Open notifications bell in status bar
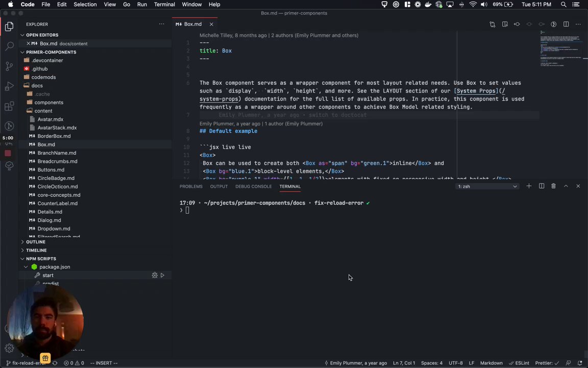 pyautogui.click(x=580, y=363)
